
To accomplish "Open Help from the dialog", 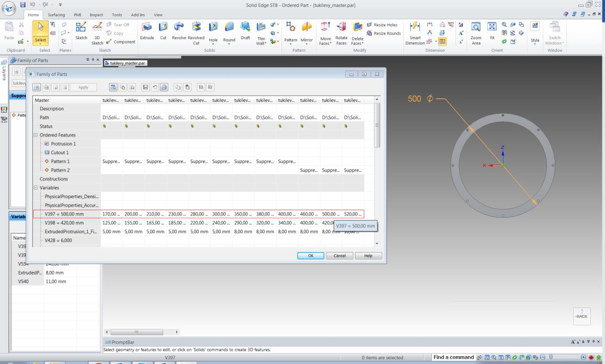I will [x=369, y=256].
